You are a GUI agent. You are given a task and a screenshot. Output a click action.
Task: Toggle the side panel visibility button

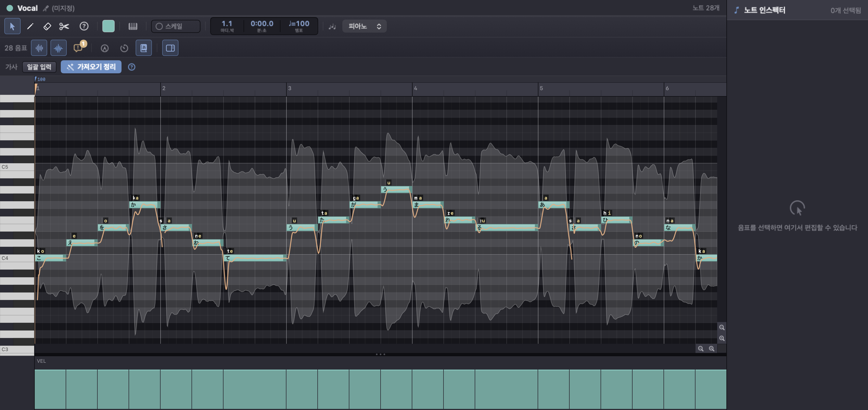pos(170,48)
